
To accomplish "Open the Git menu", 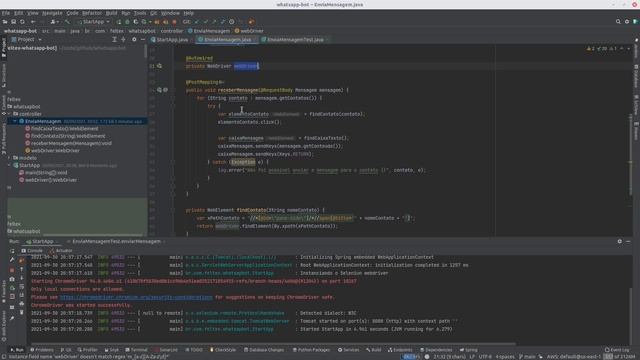I will tap(153, 13).
